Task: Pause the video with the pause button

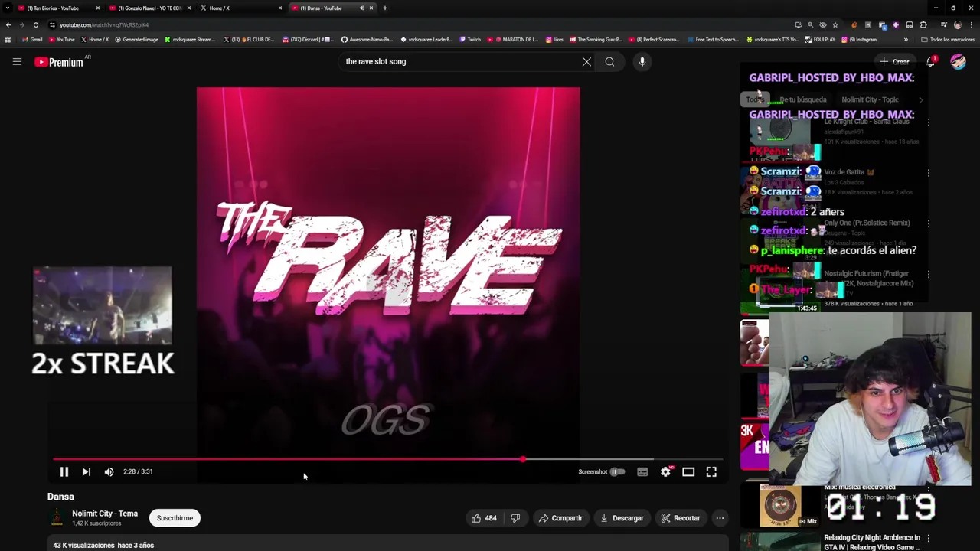Action: click(x=64, y=472)
